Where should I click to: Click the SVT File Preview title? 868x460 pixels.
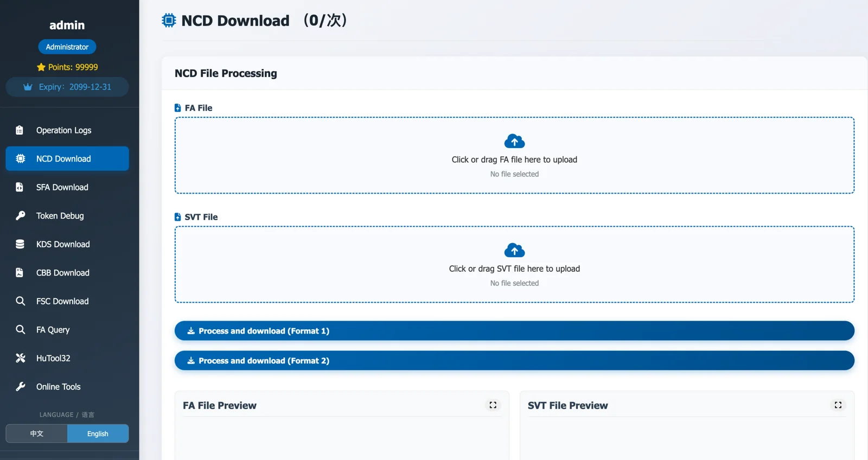click(x=567, y=405)
